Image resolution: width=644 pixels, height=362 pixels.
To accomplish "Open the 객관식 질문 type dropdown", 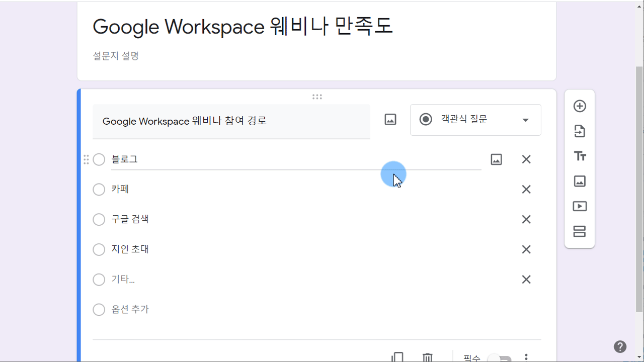I will (x=475, y=120).
